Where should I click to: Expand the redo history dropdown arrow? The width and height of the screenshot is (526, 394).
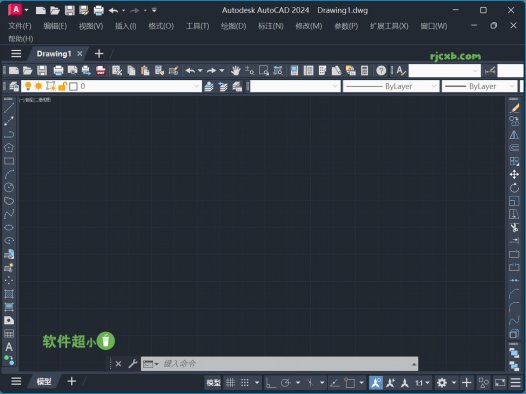[222, 70]
